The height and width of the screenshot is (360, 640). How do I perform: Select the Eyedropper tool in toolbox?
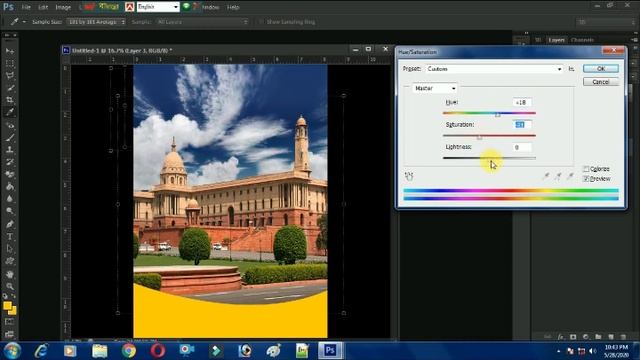(10, 112)
